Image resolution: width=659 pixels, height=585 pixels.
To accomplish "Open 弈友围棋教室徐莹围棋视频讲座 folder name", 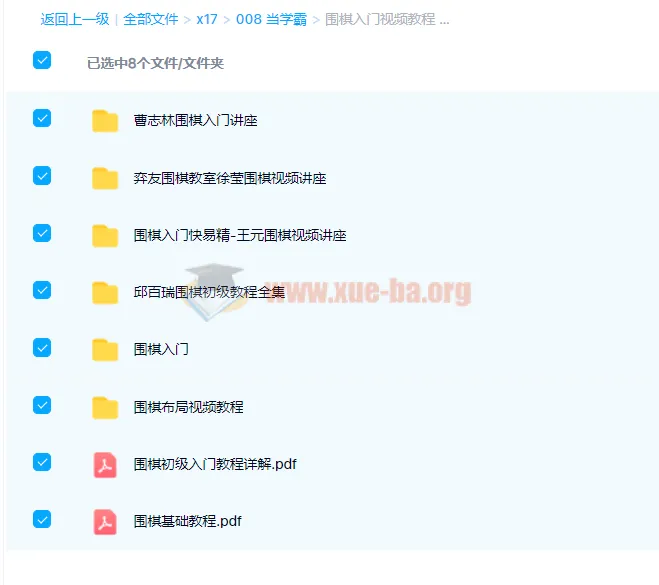I will pos(230,178).
